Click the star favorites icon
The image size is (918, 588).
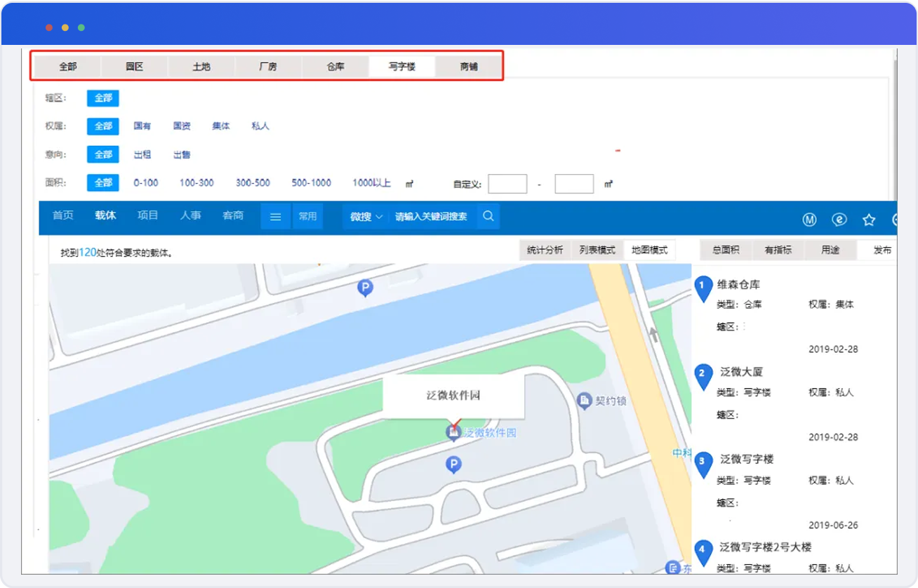coord(869,220)
